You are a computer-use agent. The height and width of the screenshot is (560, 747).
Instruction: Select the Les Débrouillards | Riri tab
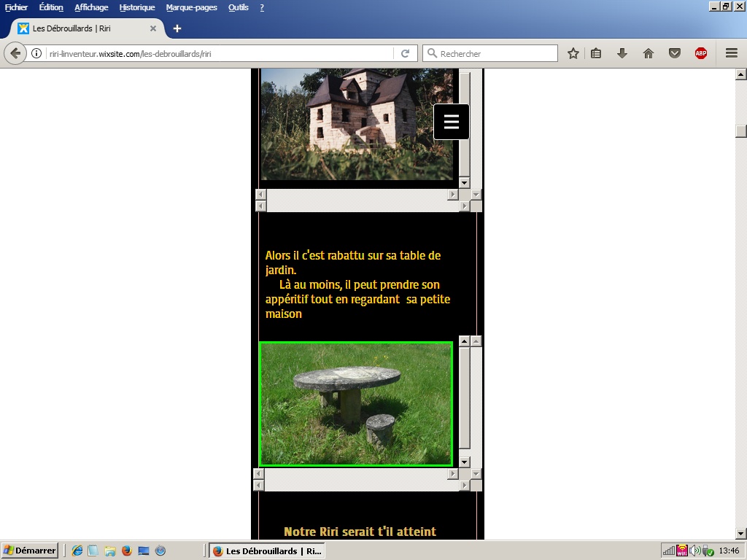pyautogui.click(x=88, y=28)
